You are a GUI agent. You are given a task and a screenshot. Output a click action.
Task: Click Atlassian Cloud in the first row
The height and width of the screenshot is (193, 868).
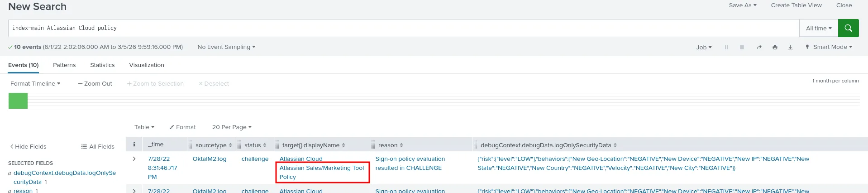point(301,159)
